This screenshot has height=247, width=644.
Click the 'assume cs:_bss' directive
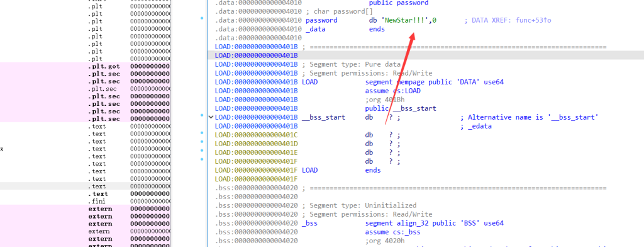tap(392, 232)
